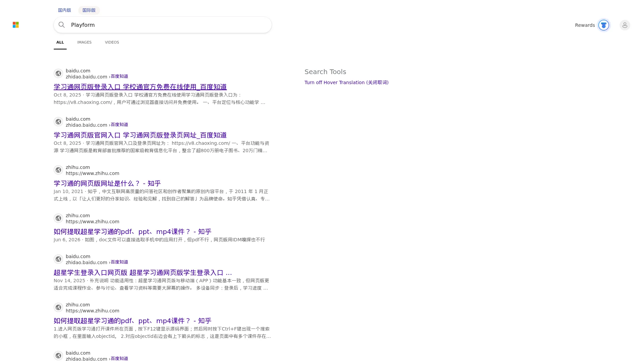Screen dimensions: 644x362
Task: Select the VIDEOS results tab
Action: [112, 42]
